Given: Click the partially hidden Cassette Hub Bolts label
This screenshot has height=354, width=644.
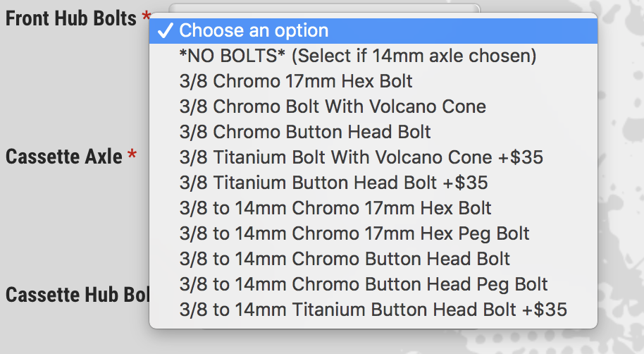Looking at the screenshot, I should pos(78,294).
